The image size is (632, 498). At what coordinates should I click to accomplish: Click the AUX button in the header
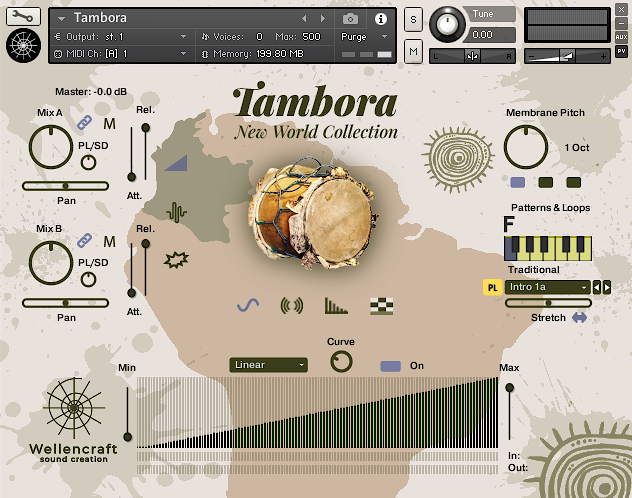(621, 37)
